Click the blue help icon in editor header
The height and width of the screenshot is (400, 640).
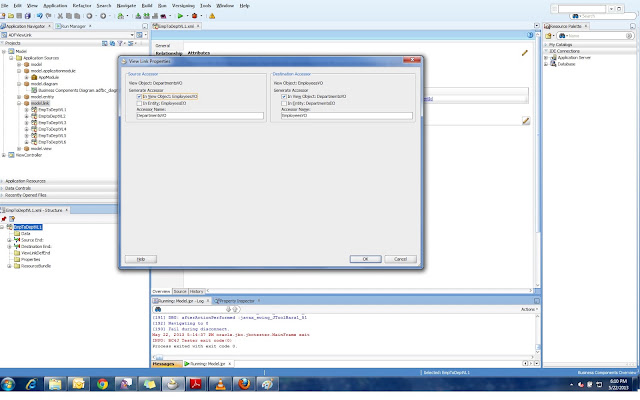point(530,35)
